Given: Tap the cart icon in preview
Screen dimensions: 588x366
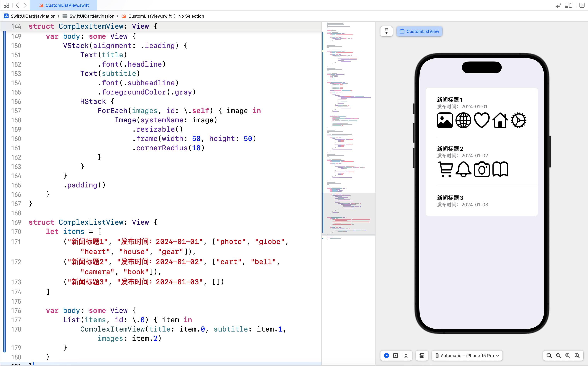Looking at the screenshot, I should pos(445,169).
